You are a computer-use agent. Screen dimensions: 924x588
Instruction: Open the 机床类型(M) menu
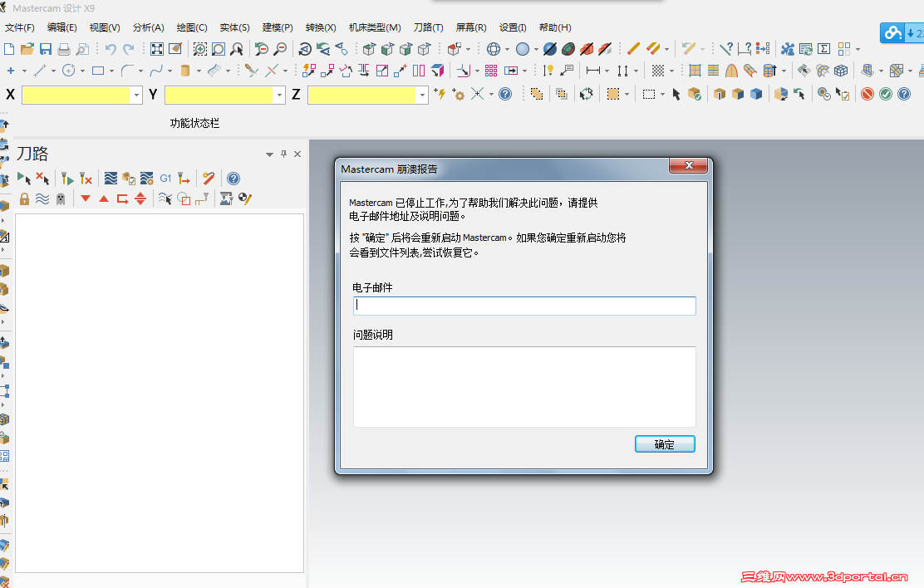coord(375,27)
